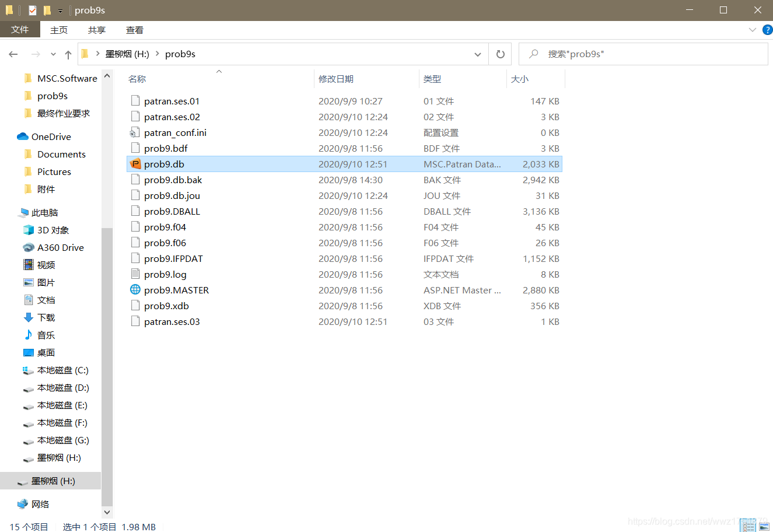Click the chevron after 墨柳烟 (H:) in address bar
This screenshot has height=532, width=773.
click(x=157, y=54)
